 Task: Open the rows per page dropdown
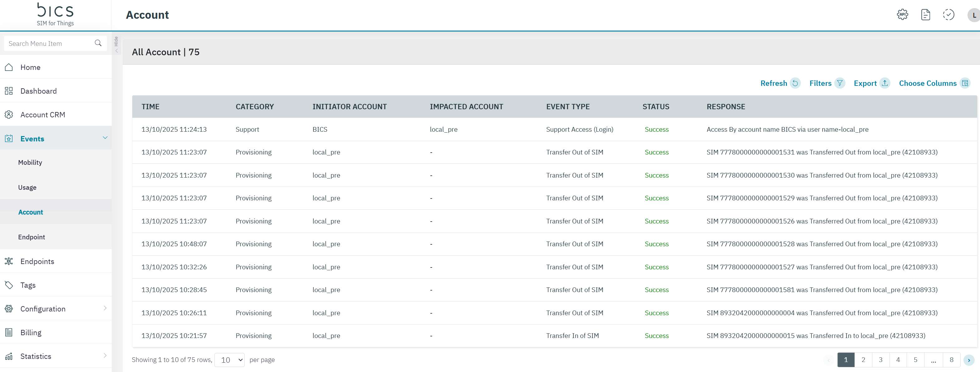click(229, 360)
